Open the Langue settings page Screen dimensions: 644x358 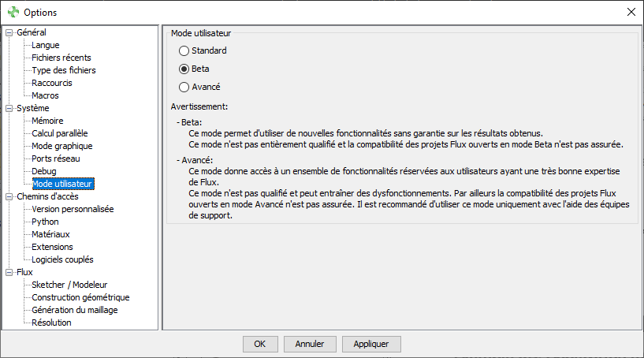45,45
